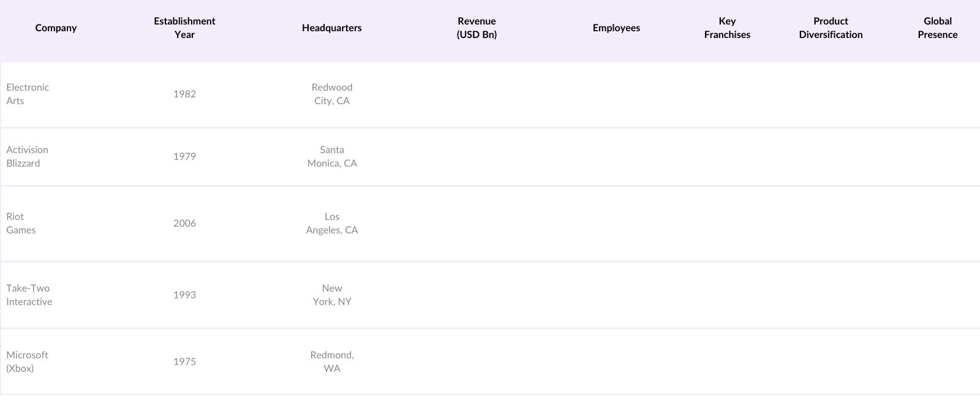Select the Santa Monica, CA cell

331,157
